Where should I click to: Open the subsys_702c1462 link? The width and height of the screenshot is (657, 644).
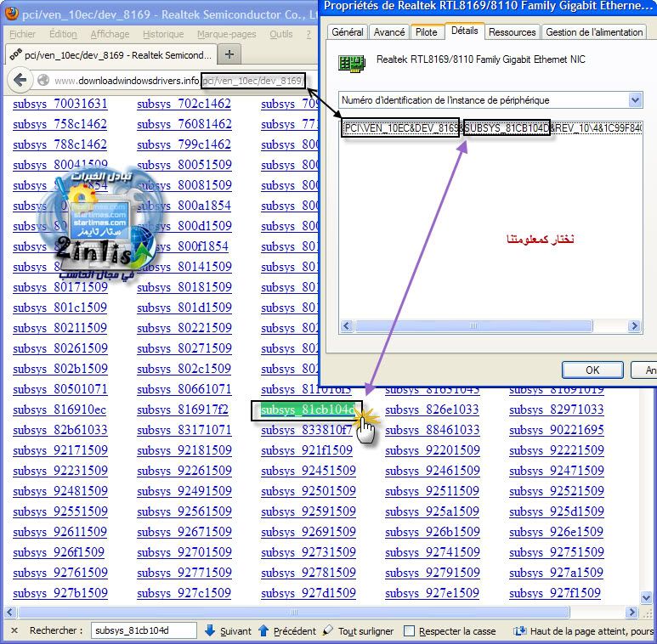click(x=184, y=104)
